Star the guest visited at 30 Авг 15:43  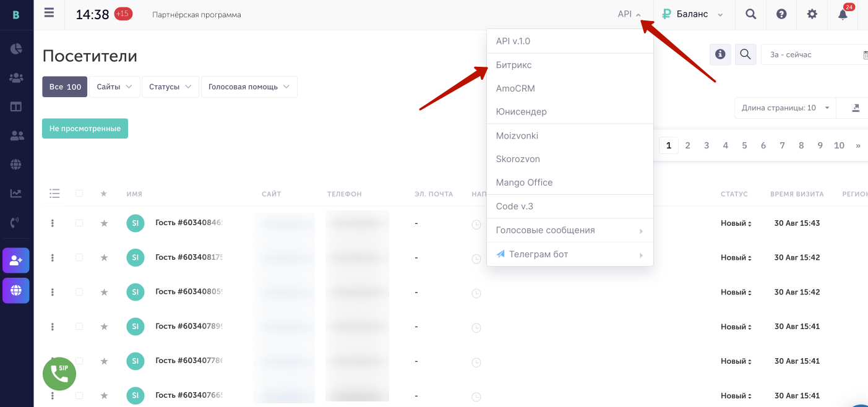(x=104, y=223)
